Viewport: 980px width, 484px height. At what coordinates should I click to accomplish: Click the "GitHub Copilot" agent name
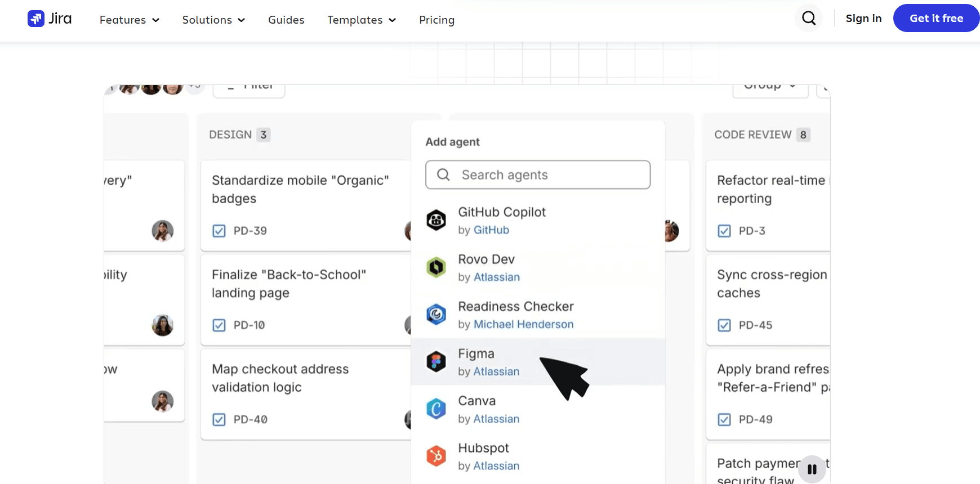(502, 212)
